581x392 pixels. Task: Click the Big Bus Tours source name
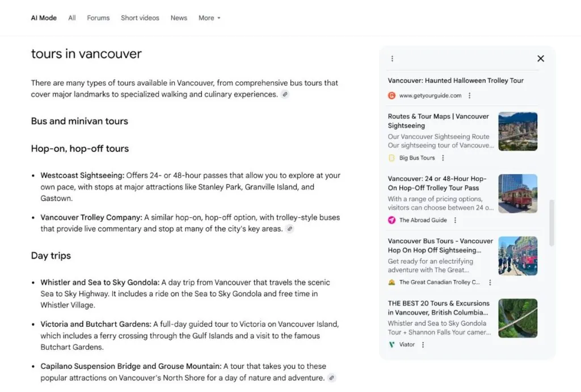pyautogui.click(x=417, y=158)
